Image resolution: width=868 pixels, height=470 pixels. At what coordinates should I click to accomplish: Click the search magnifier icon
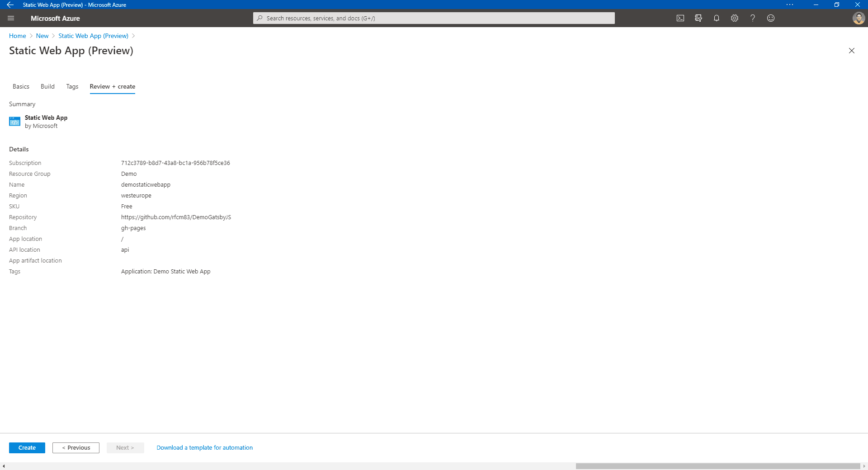point(259,18)
